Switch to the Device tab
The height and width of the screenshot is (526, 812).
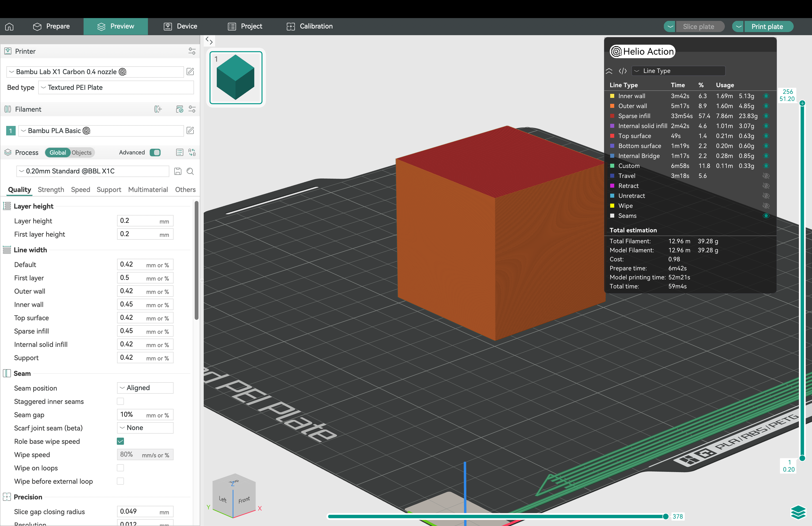[180, 26]
